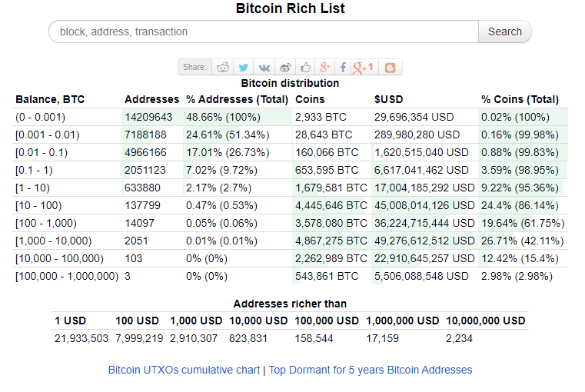Click the 7,999,219 addresses value
The image size is (585, 392).
tap(139, 338)
